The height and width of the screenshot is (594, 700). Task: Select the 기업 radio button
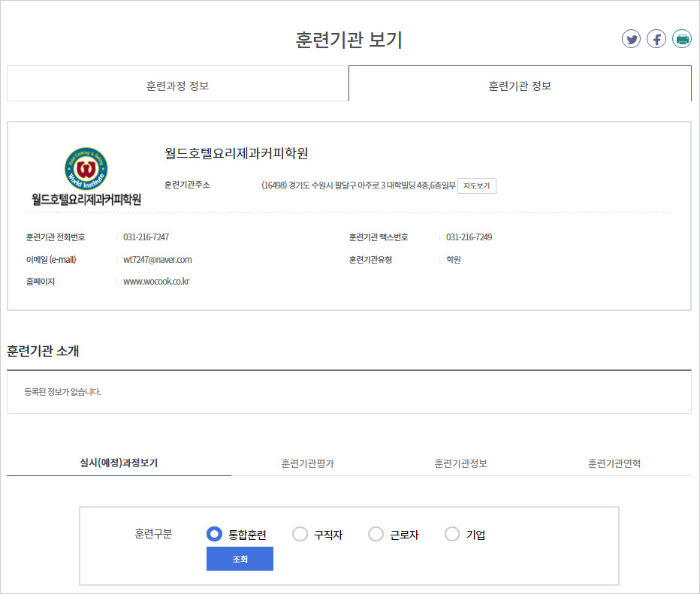pyautogui.click(x=452, y=534)
